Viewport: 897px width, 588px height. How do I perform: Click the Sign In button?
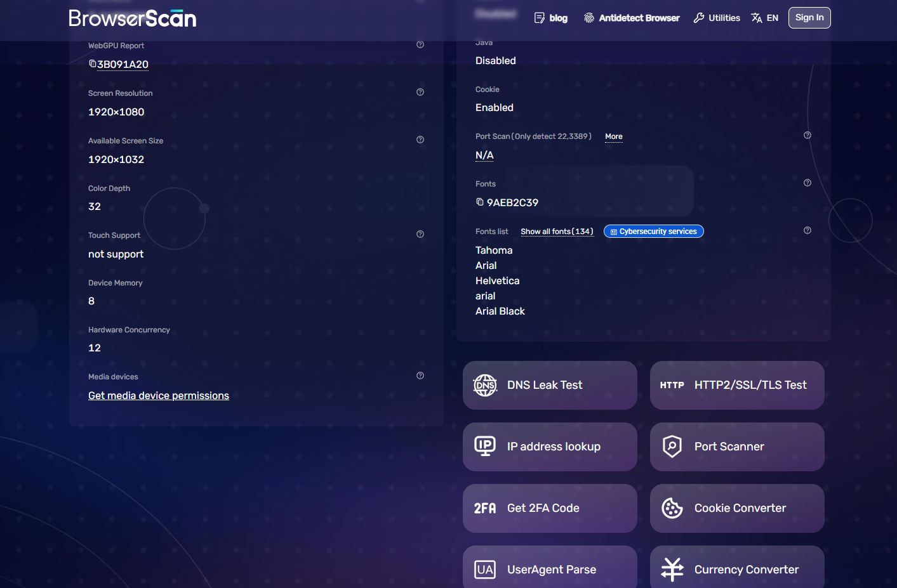click(x=809, y=18)
